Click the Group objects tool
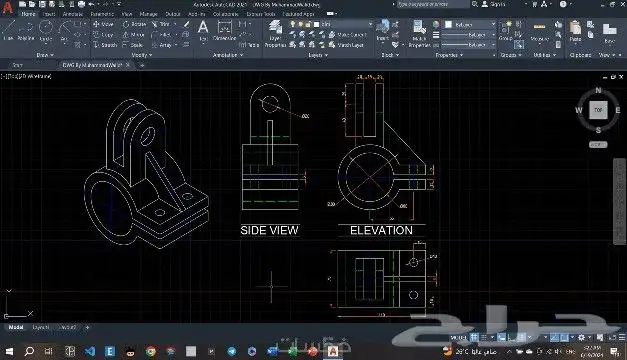This screenshot has height=360, width=627. point(505,31)
